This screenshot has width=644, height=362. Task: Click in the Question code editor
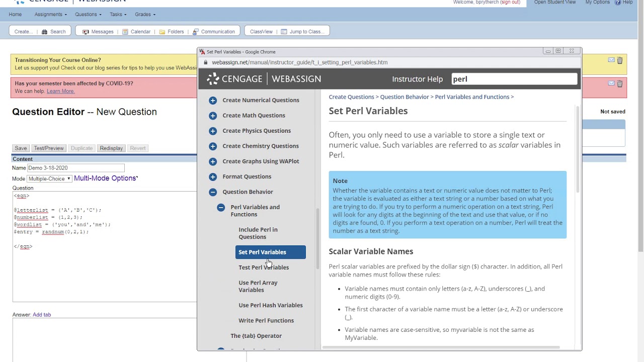coord(105,246)
